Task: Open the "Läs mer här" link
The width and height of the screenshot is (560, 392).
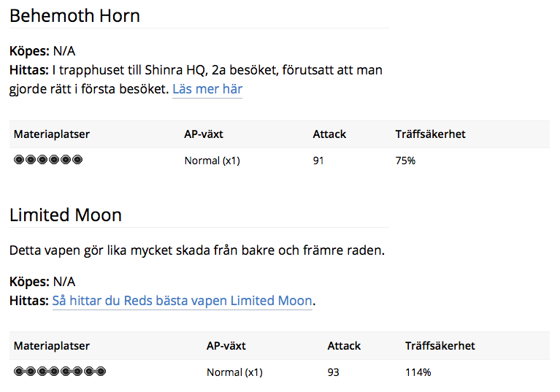Action: pos(207,89)
